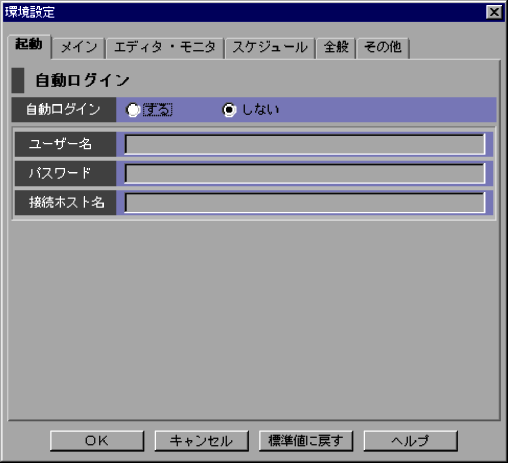Image resolution: width=508 pixels, height=463 pixels.
Task: Click the ユーザー名 label
Action: click(60, 144)
